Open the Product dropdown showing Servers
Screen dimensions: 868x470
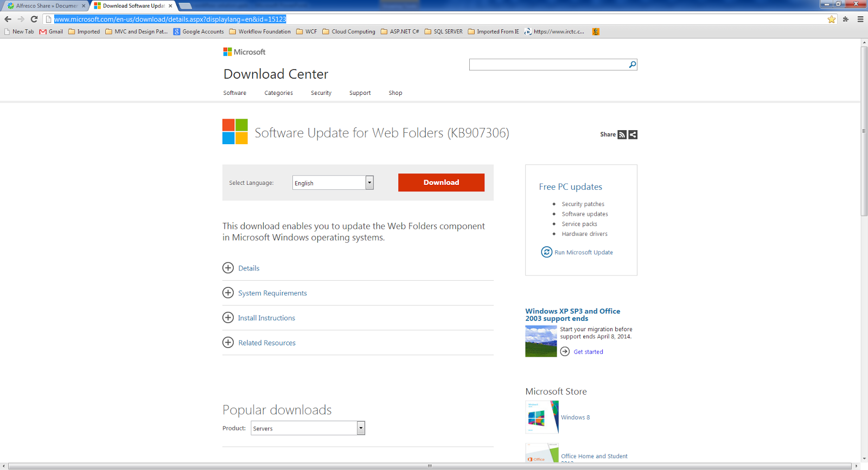[x=308, y=428]
